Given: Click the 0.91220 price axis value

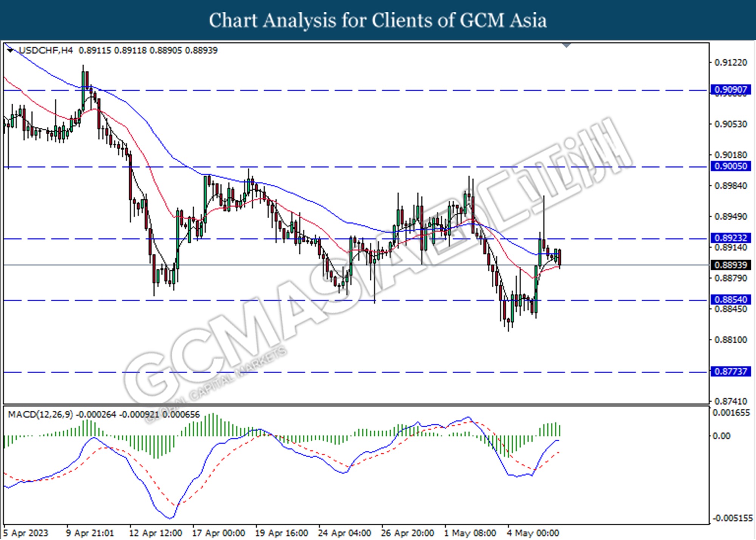Looking at the screenshot, I should [x=731, y=62].
